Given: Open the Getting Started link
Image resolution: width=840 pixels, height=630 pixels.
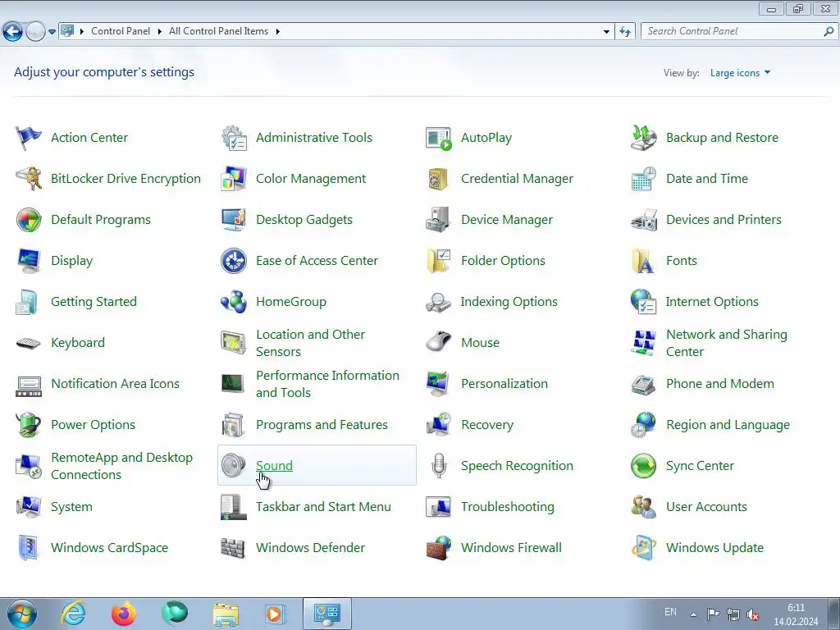Looking at the screenshot, I should coord(94,302).
